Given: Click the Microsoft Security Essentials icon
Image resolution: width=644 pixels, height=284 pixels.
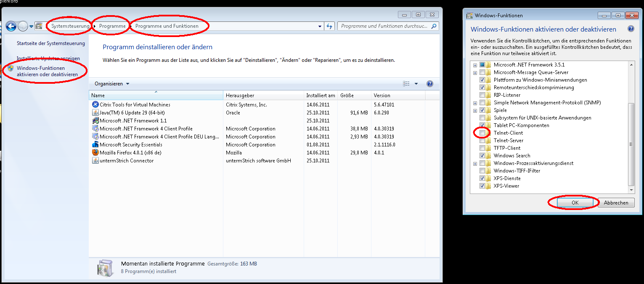Looking at the screenshot, I should click(95, 145).
